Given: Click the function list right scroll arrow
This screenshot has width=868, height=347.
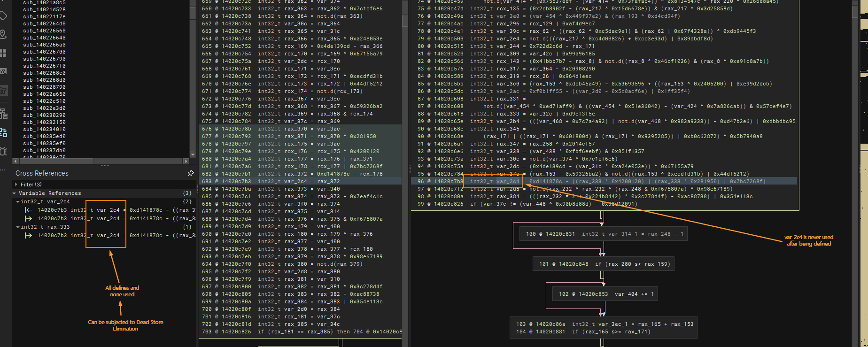Looking at the screenshot, I should coord(186,161).
